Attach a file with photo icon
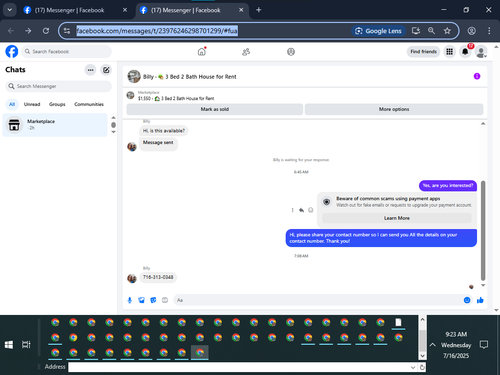 pyautogui.click(x=142, y=300)
